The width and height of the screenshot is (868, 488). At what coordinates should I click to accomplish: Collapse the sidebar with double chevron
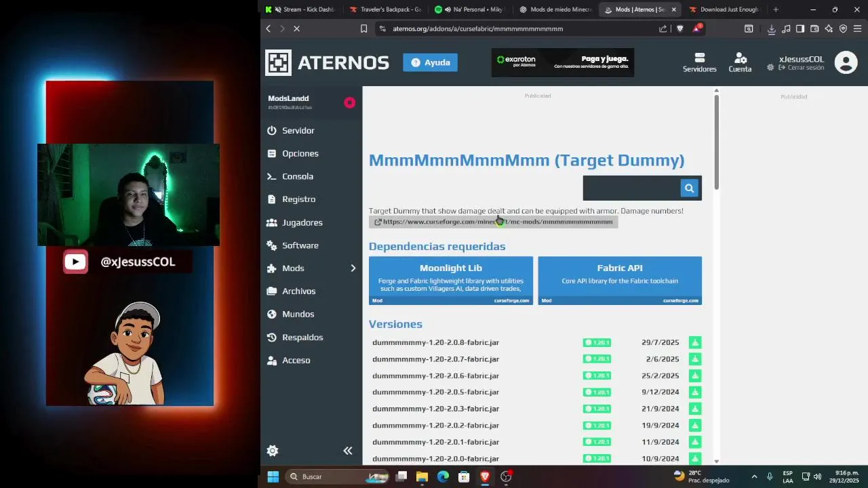pos(348,451)
